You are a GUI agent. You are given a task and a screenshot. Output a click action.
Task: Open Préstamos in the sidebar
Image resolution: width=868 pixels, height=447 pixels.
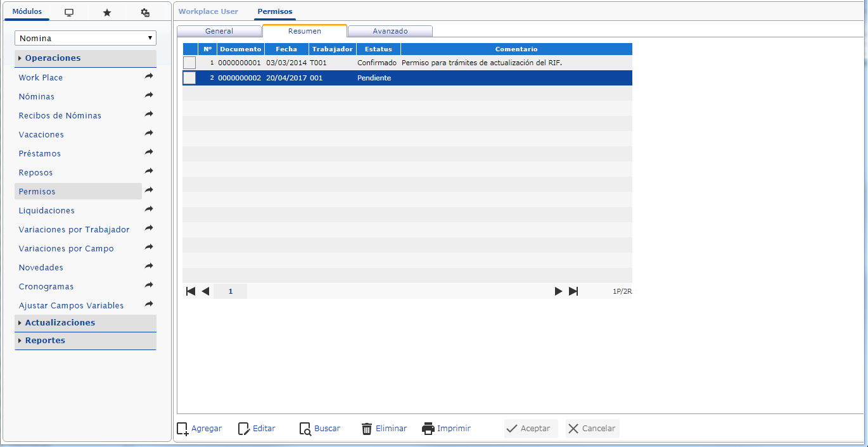(x=40, y=153)
